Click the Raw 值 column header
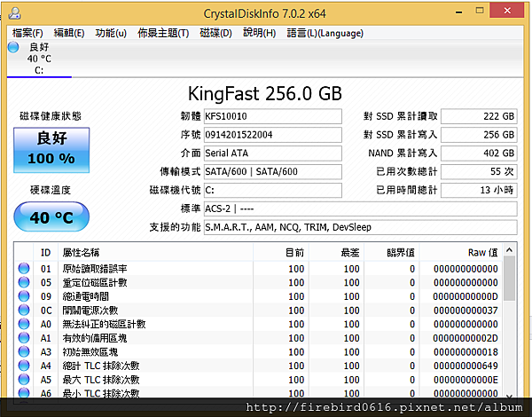Image resolution: width=532 pixels, height=417 pixels. [x=460, y=253]
